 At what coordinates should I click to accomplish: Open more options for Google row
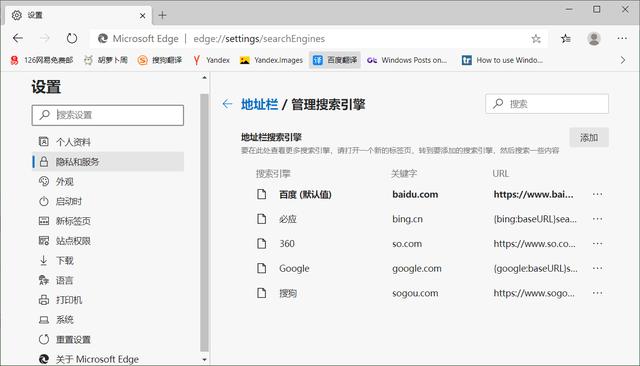[x=597, y=268]
